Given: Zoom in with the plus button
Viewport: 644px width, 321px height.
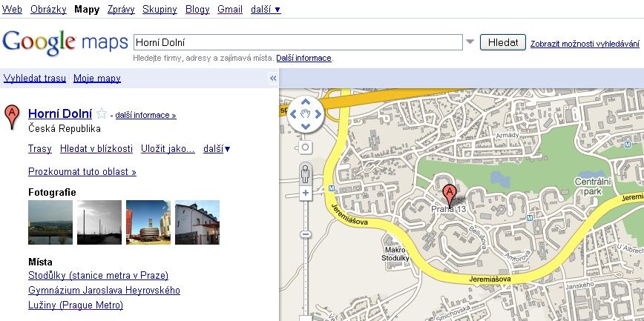Looking at the screenshot, I should pos(305,193).
